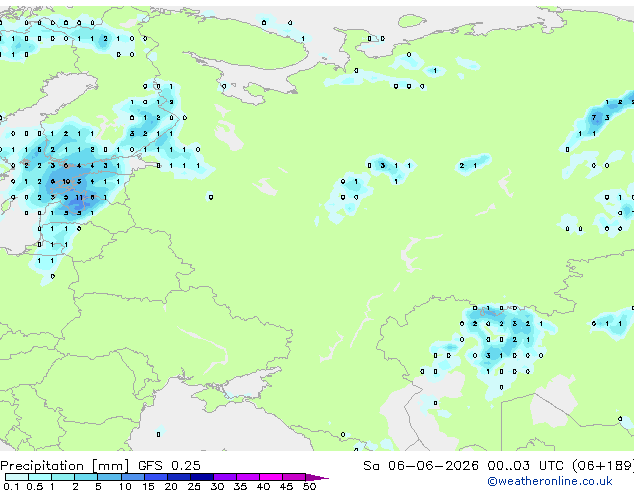Pick the 25–30 mm navy legend swatch
This screenshot has width=634, height=490.
tap(202, 477)
